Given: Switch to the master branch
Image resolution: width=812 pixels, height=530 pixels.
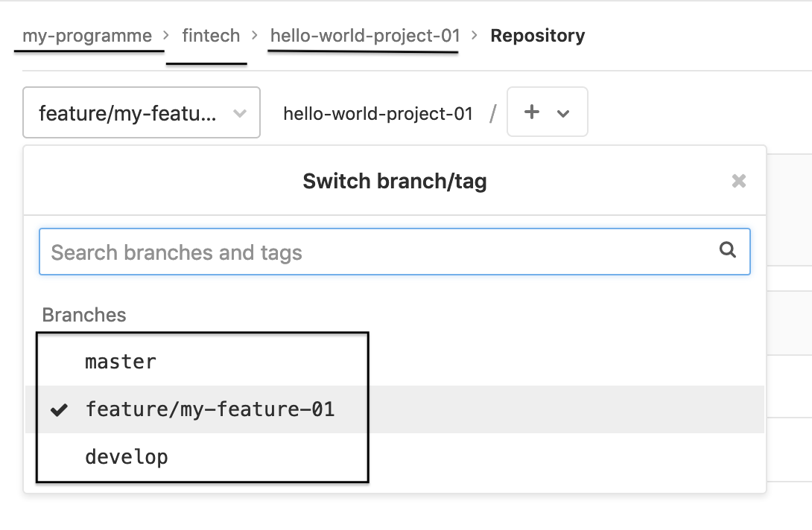Looking at the screenshot, I should click(121, 363).
